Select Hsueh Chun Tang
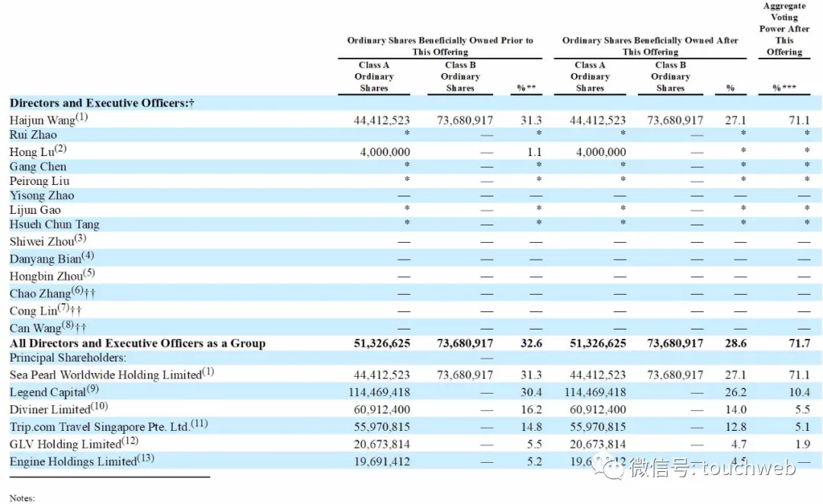Screen dimensions: 823x504 pyautogui.click(x=55, y=225)
